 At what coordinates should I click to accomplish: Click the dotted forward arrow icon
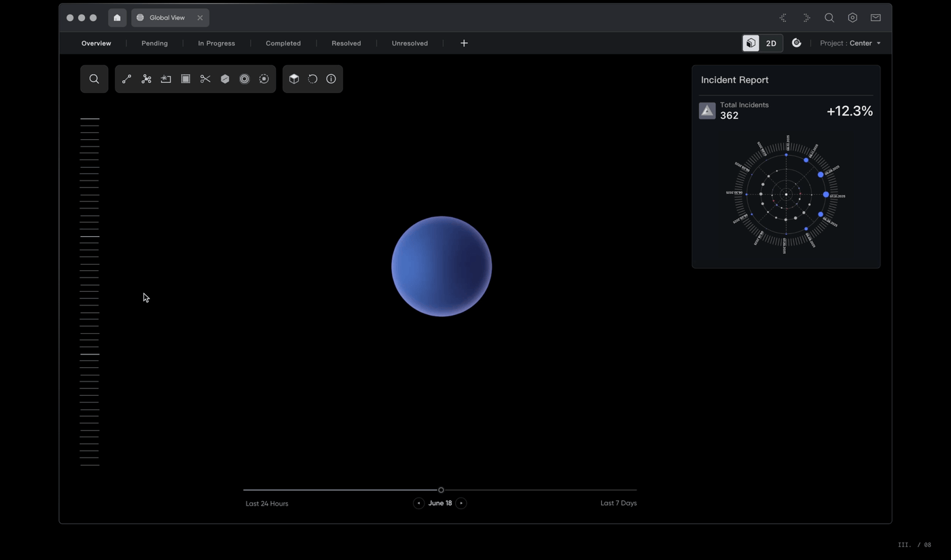806,18
